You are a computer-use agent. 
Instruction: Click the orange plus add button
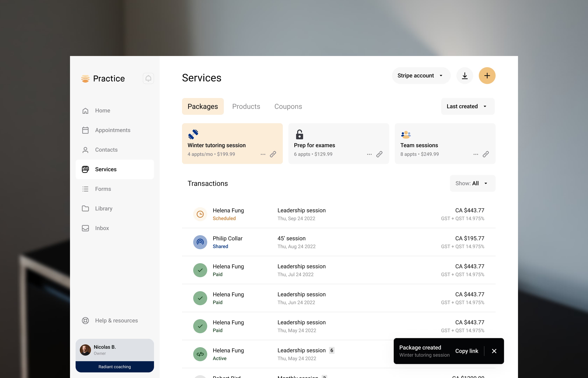pos(487,76)
